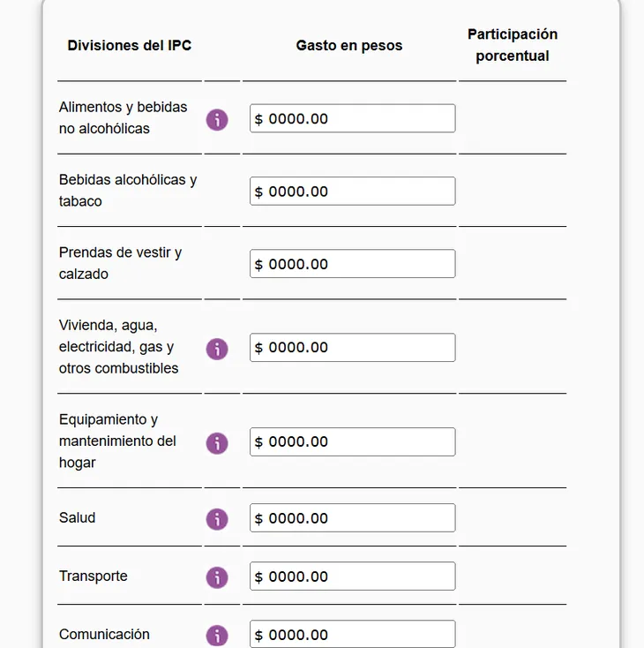Click the 'Transporte' row label
This screenshot has width=644, height=648.
coord(94,576)
